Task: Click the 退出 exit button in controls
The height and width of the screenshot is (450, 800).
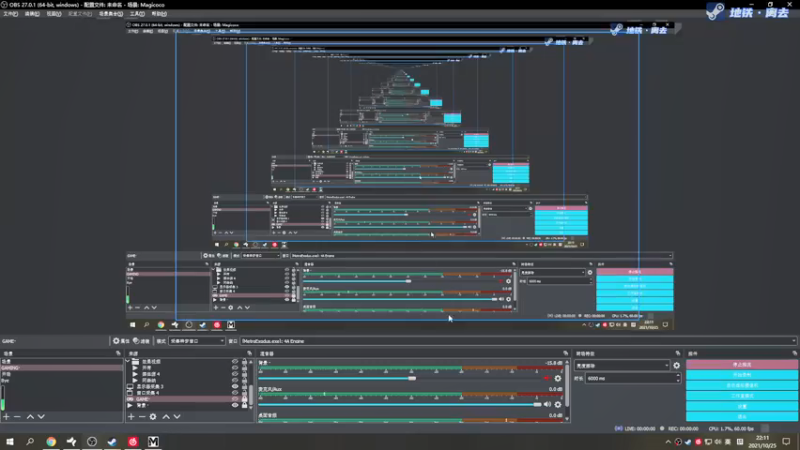Action: (742, 416)
